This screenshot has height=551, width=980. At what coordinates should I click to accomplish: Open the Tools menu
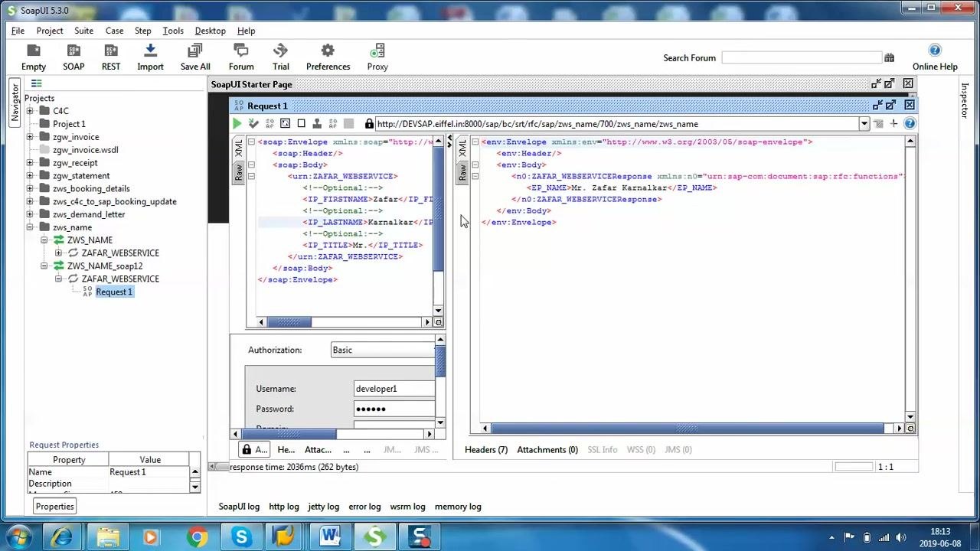tap(173, 31)
